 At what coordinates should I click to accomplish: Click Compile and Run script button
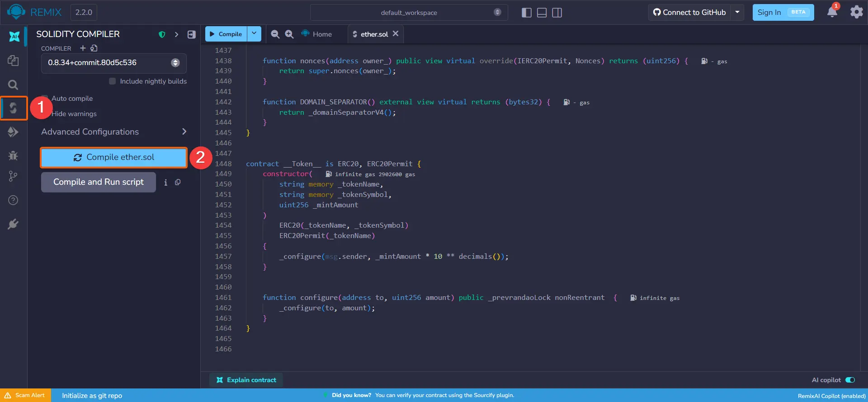[99, 182]
